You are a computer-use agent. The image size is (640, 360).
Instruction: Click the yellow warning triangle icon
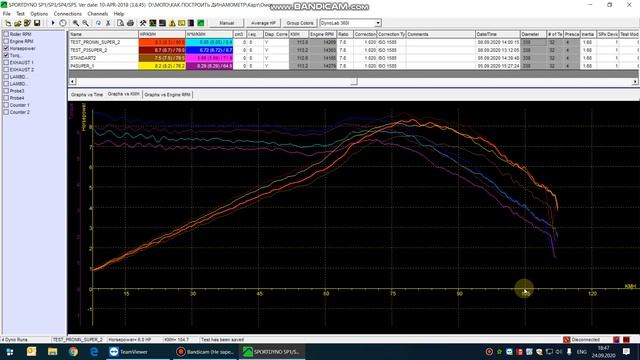coord(172,23)
